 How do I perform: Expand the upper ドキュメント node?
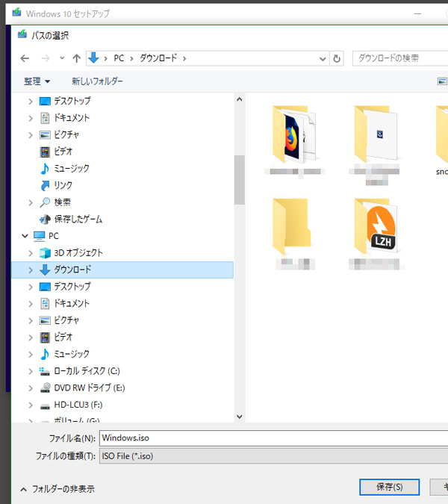coord(31,118)
